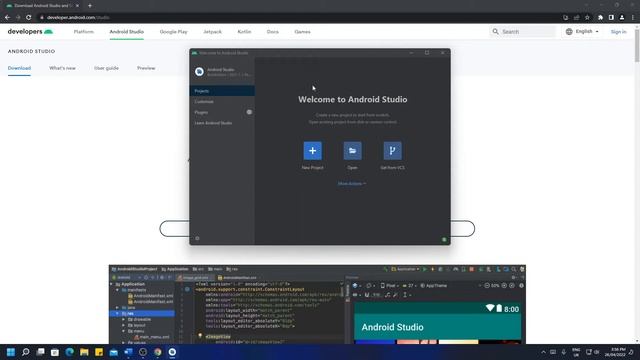Collapse the Application node in the screenshot tree

coord(112,284)
